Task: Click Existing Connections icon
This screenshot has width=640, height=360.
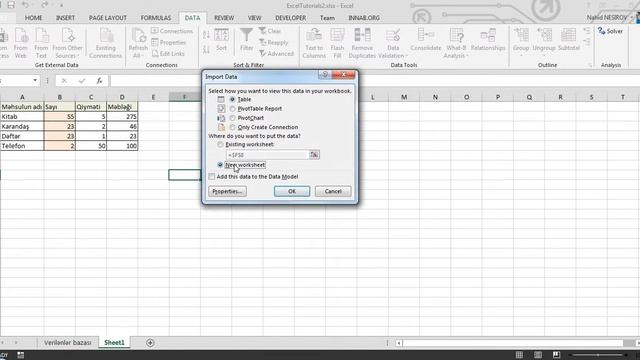Action: [x=106, y=44]
